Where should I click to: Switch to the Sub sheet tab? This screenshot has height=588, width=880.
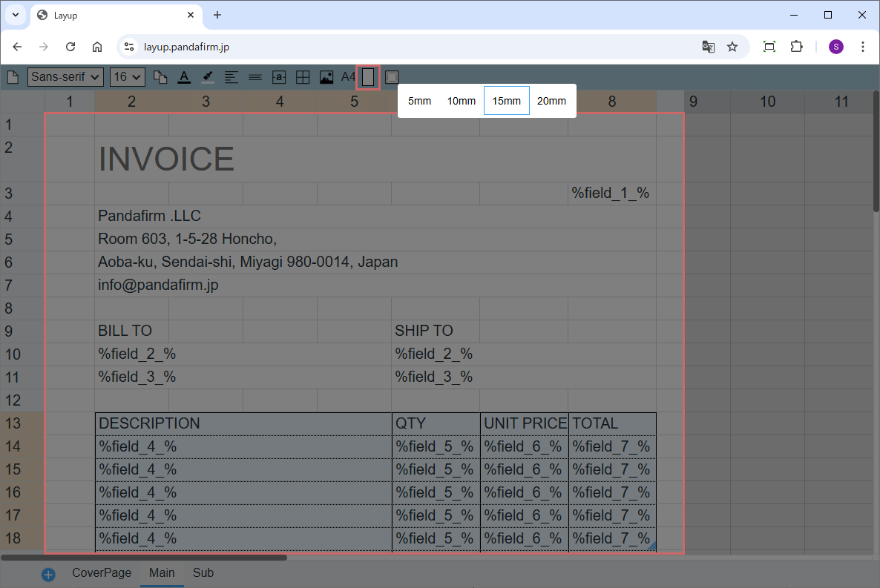[203, 573]
